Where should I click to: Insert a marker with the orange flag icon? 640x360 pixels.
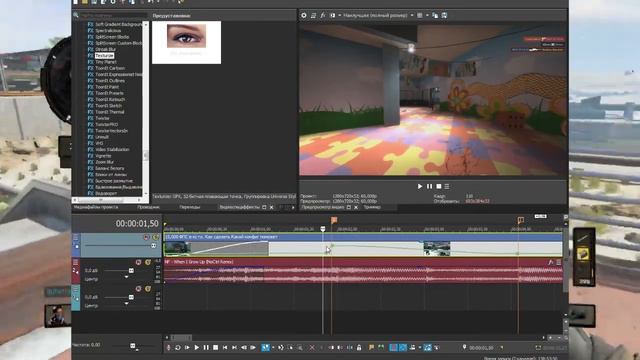tap(371, 347)
